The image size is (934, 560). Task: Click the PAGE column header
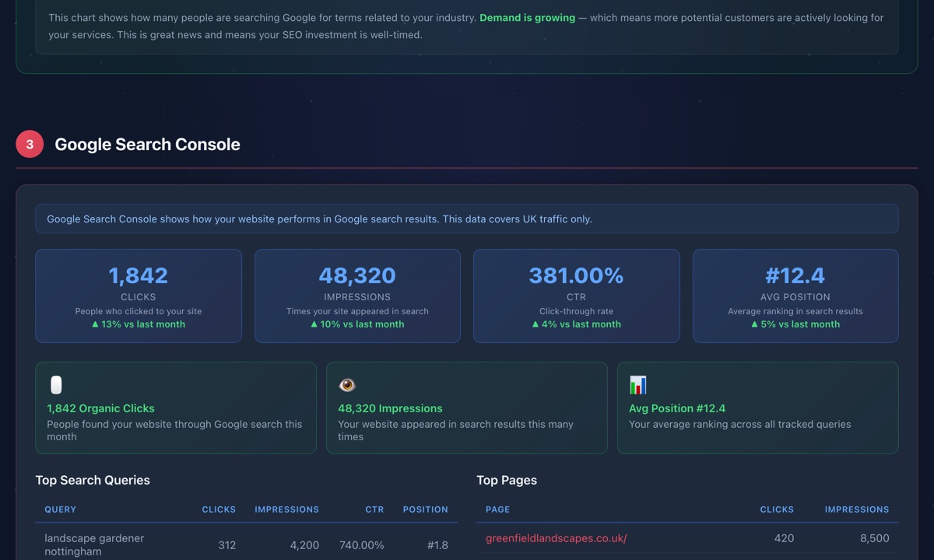pyautogui.click(x=498, y=509)
